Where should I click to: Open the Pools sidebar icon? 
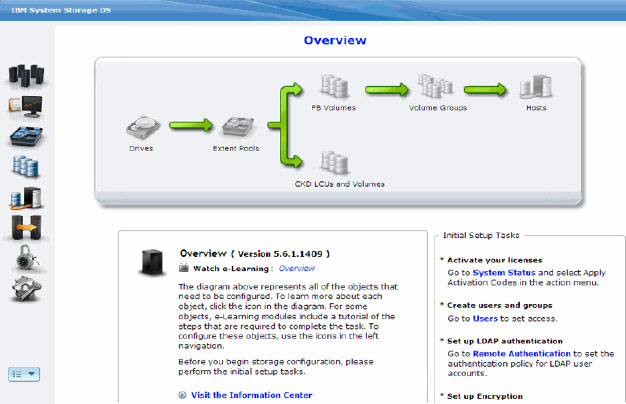click(26, 136)
